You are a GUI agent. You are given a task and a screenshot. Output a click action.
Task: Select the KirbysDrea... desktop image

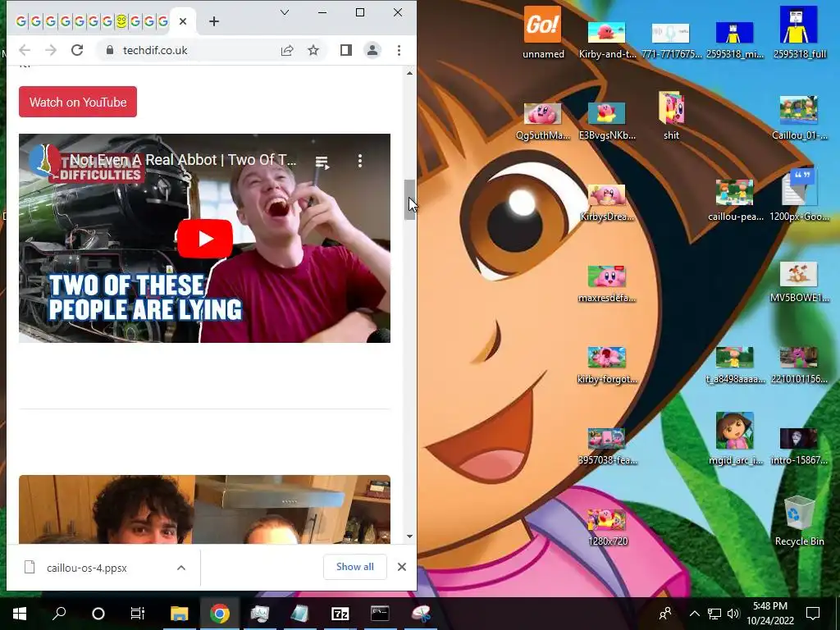tap(607, 203)
